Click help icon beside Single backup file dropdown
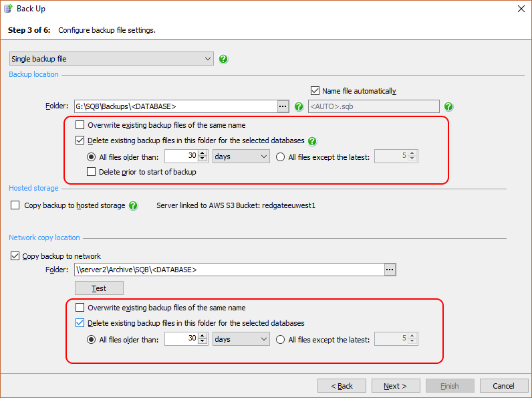This screenshot has width=532, height=398. 224,59
